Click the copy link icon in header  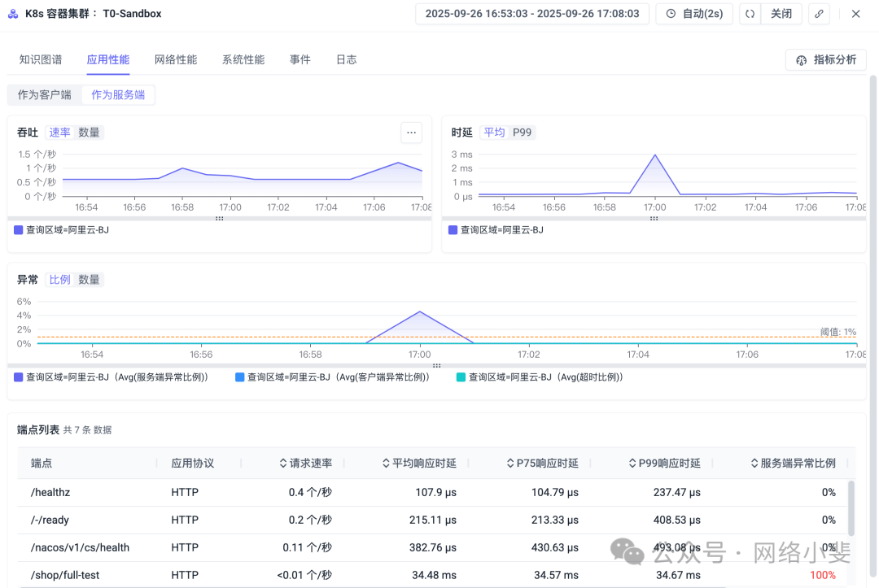[819, 14]
